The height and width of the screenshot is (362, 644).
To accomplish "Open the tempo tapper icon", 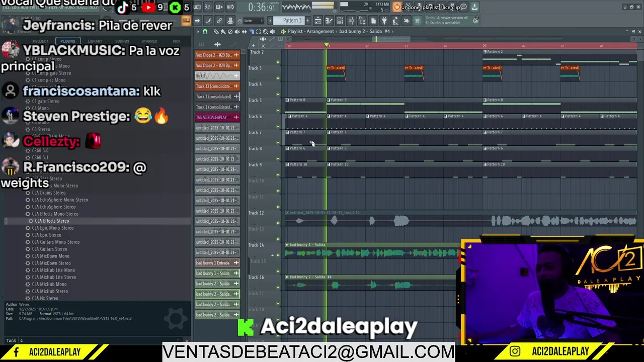I will (x=395, y=21).
